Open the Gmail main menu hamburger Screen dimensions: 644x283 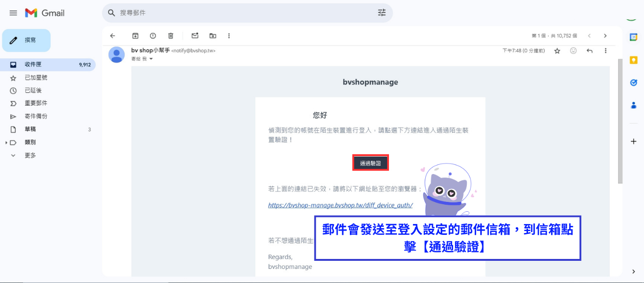coord(13,13)
